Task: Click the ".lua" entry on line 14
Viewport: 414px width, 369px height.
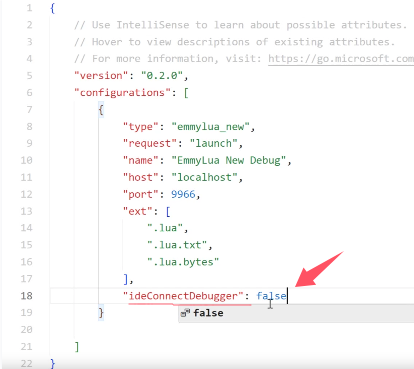Action: pos(165,228)
